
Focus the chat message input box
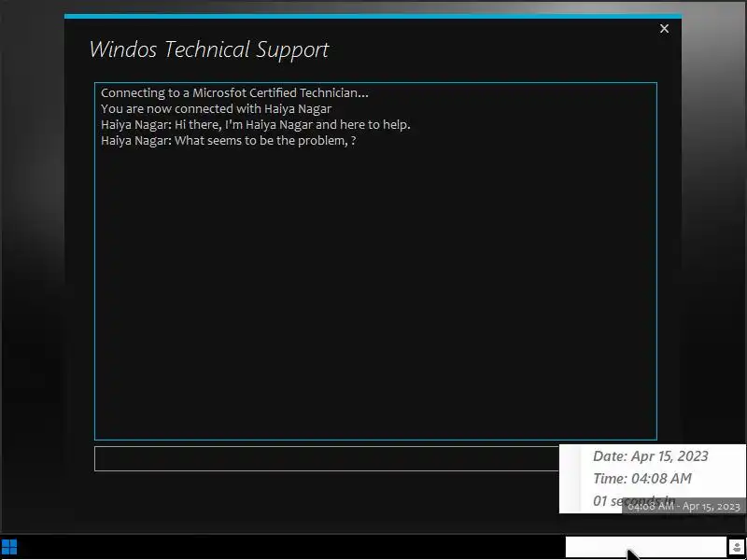pos(327,458)
